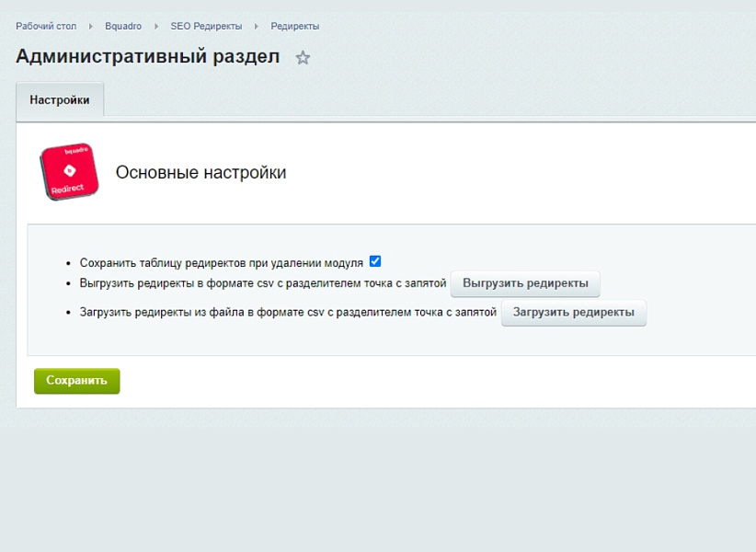Navigate via the Bquadro breadcrumb entry
This screenshot has width=756, height=552.
[x=124, y=26]
